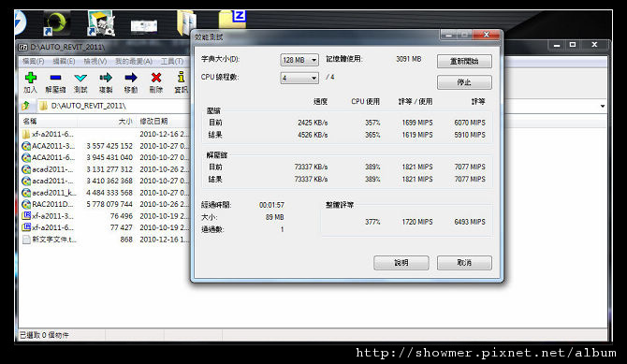The height and width of the screenshot is (364, 627).
Task: Click the memory usage 3091 MB value
Action: [x=408, y=59]
